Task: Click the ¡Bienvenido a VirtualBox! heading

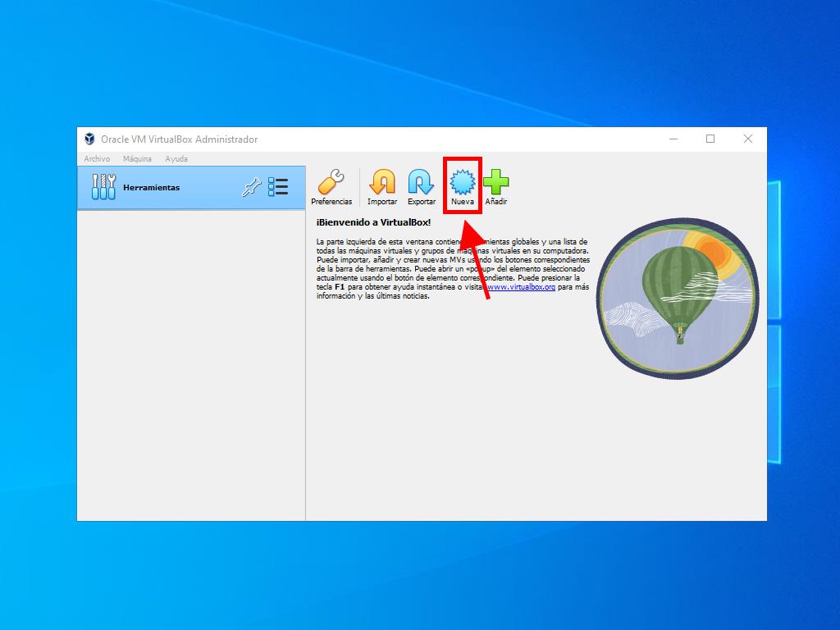Action: point(373,222)
